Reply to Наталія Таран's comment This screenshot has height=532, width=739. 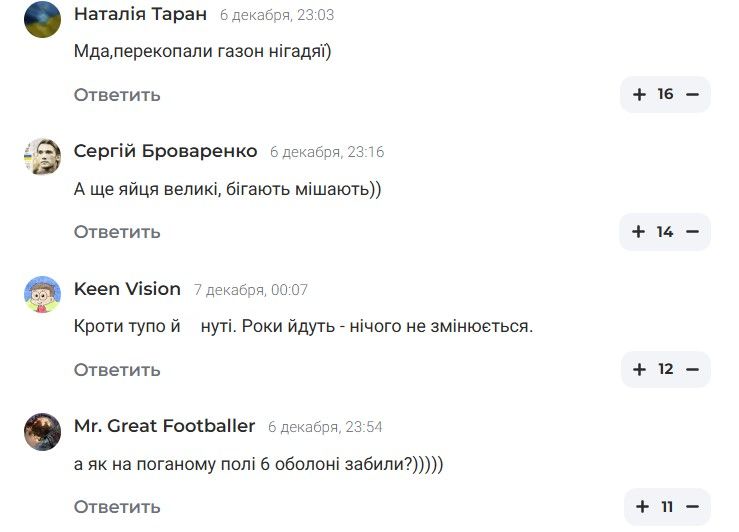(x=117, y=95)
